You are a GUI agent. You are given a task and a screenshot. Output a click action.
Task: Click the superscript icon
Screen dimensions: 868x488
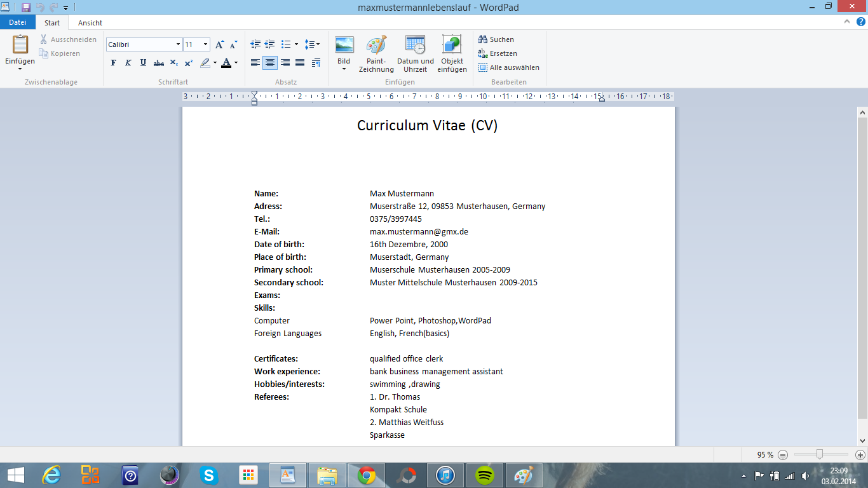pos(189,63)
